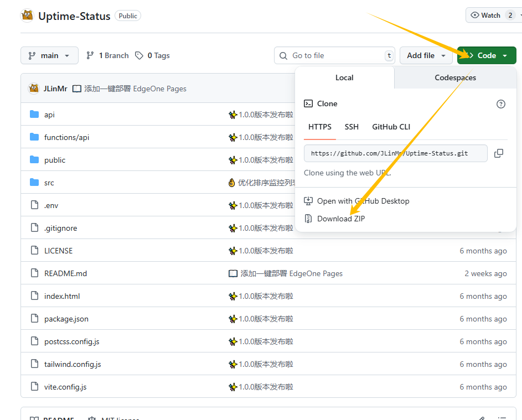Image resolution: width=522 pixels, height=420 pixels.
Task: Click the LICENSE file icon
Action: click(x=34, y=250)
